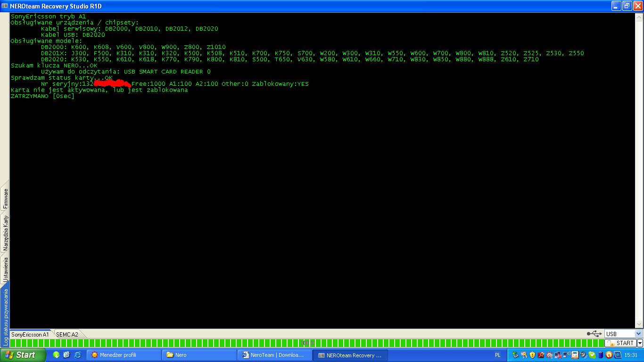The image size is (644, 362).
Task: Expand the arrow next to START button
Action: 640,343
